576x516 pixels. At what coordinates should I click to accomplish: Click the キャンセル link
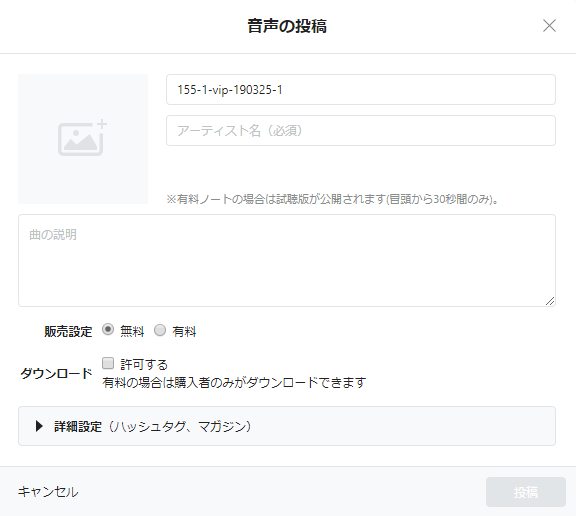point(48,492)
